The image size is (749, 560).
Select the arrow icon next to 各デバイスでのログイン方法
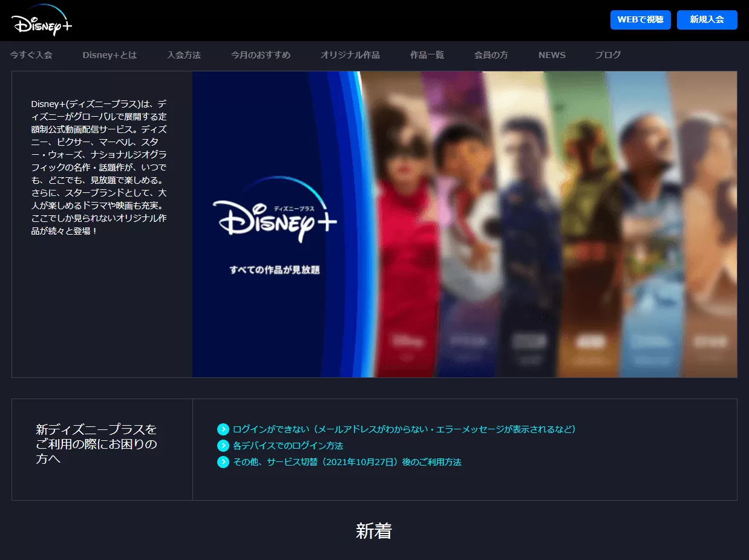(223, 446)
